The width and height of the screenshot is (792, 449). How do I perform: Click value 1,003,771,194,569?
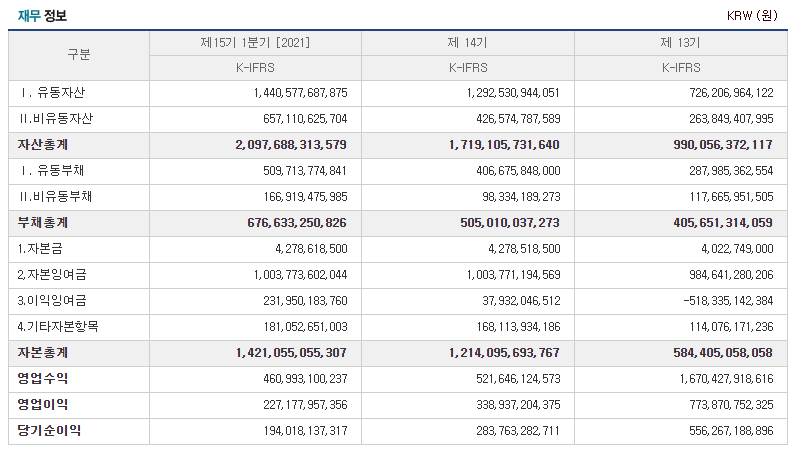(x=513, y=275)
